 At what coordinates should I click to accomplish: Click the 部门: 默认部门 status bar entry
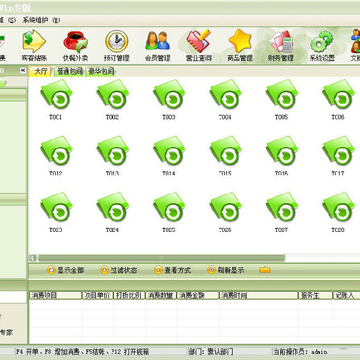pos(211,352)
